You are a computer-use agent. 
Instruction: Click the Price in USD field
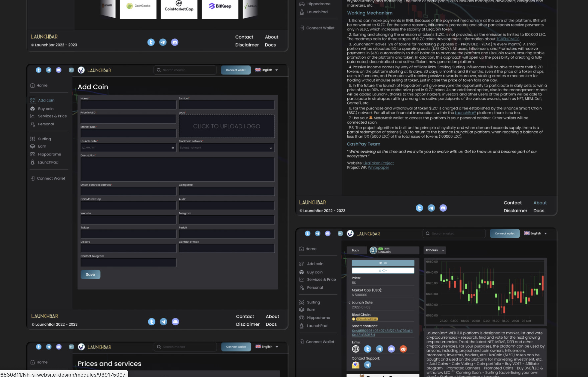pyautogui.click(x=128, y=119)
